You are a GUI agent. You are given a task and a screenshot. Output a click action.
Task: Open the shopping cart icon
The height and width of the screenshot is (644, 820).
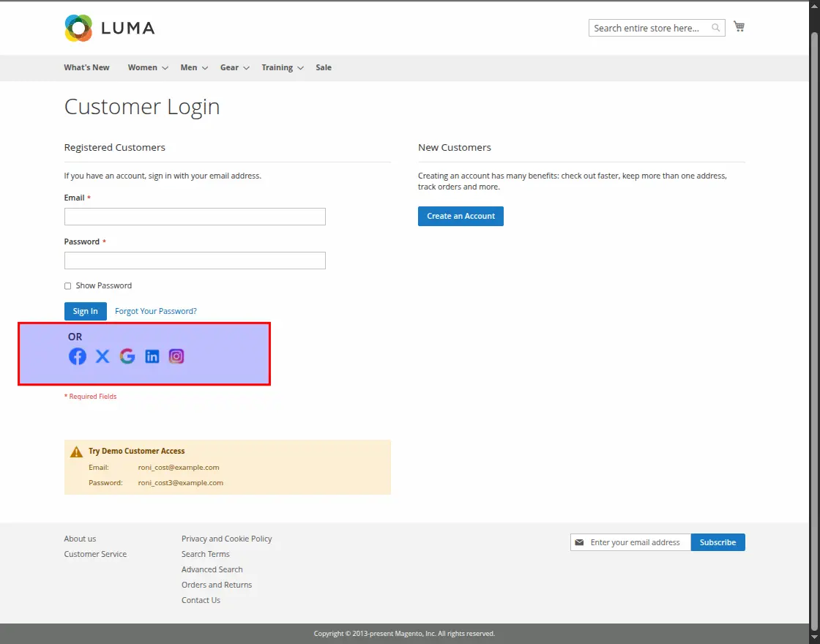tap(739, 27)
